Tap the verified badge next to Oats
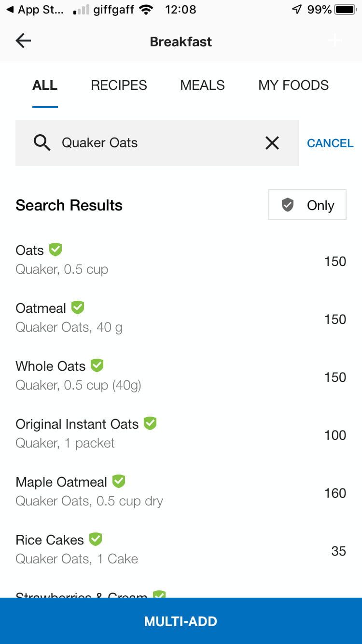 click(56, 250)
